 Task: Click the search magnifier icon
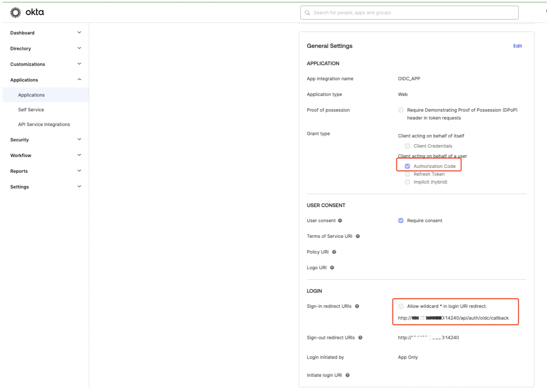pos(307,13)
